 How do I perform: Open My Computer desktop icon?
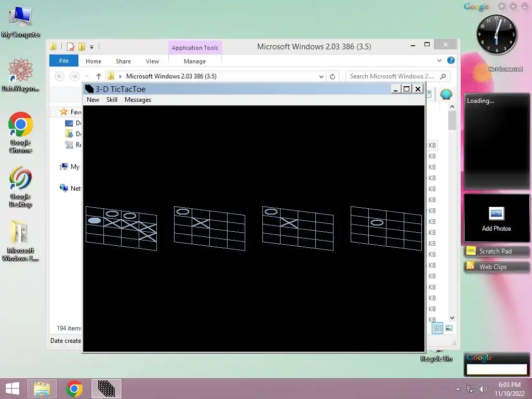click(21, 22)
